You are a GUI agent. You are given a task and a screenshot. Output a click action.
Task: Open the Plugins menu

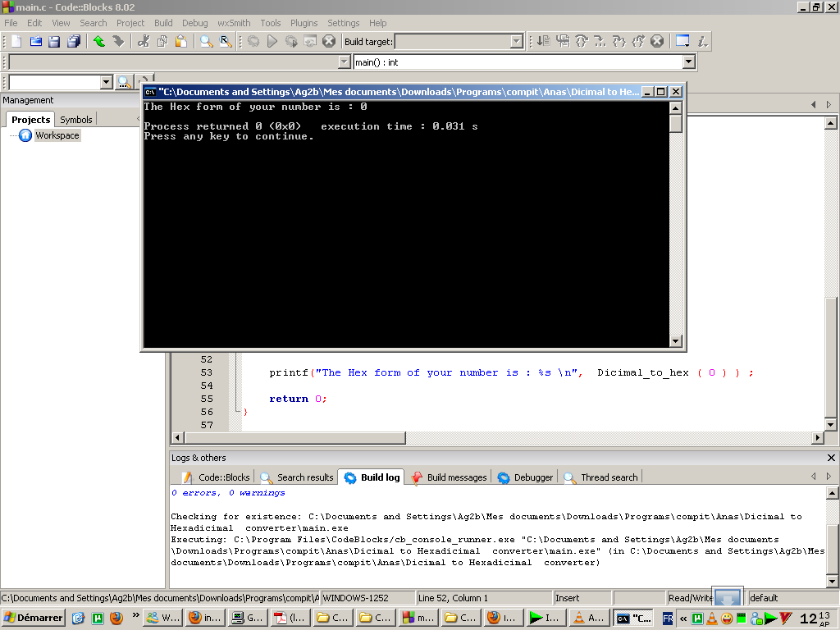click(x=304, y=23)
